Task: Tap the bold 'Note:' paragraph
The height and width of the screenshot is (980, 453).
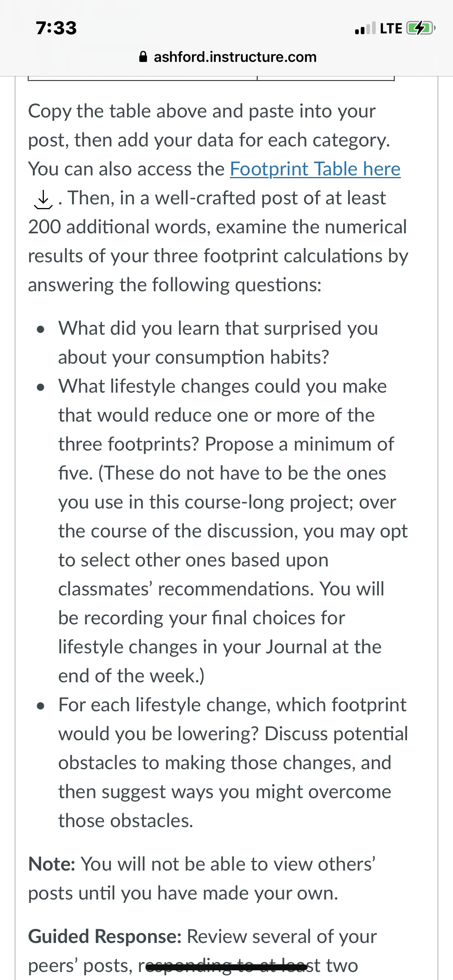Action: pos(202,879)
